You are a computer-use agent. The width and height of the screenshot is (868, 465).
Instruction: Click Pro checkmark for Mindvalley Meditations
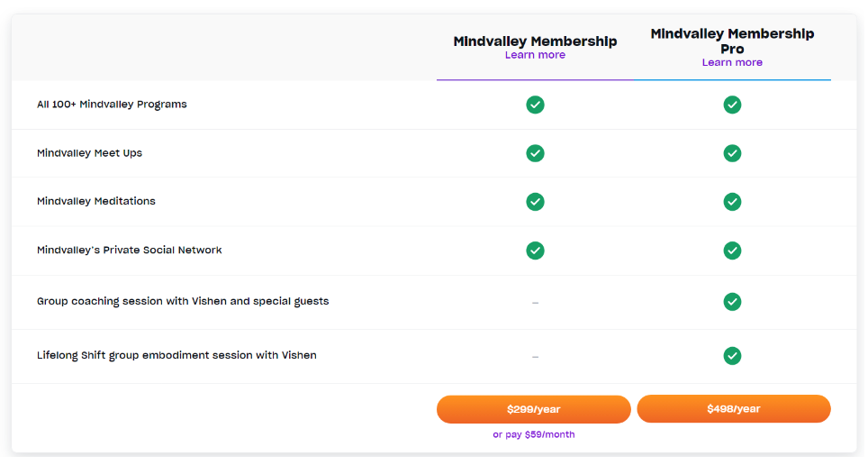pos(732,202)
